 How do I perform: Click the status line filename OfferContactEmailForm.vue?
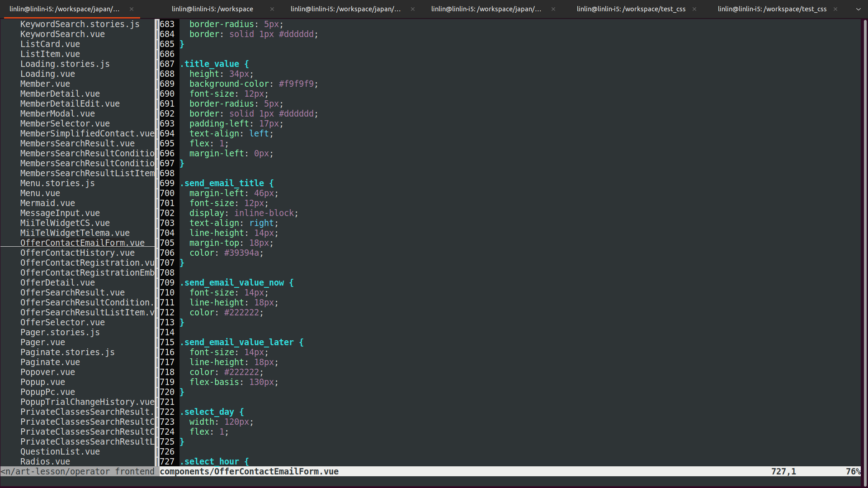pyautogui.click(x=276, y=472)
